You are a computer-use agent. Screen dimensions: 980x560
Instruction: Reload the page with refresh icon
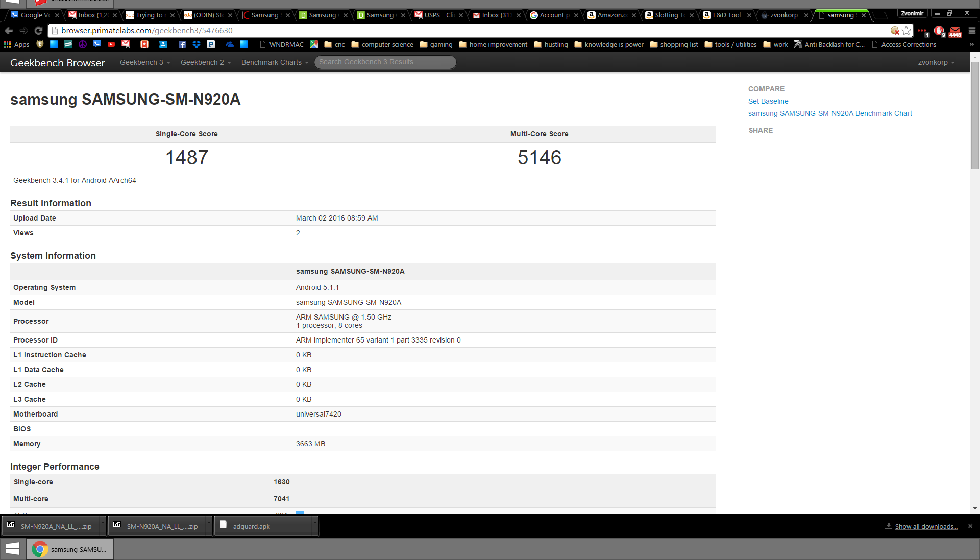tap(38, 31)
